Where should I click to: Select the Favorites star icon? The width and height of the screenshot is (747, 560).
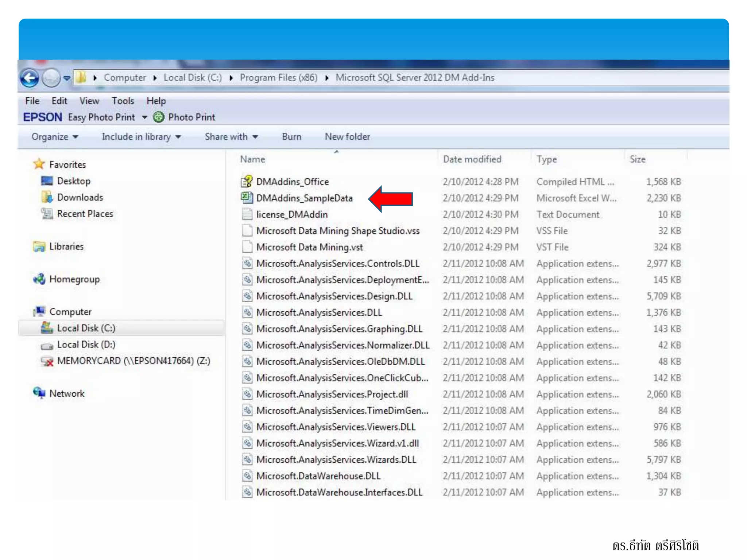39,164
